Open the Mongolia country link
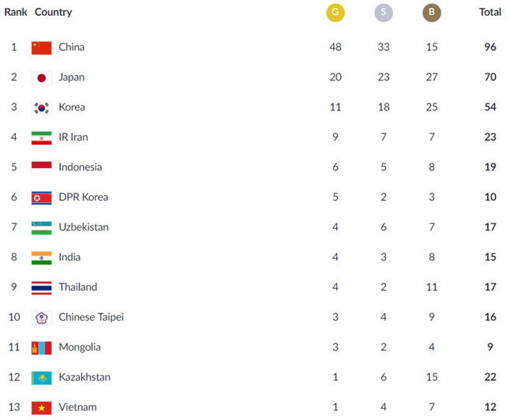 [80, 347]
